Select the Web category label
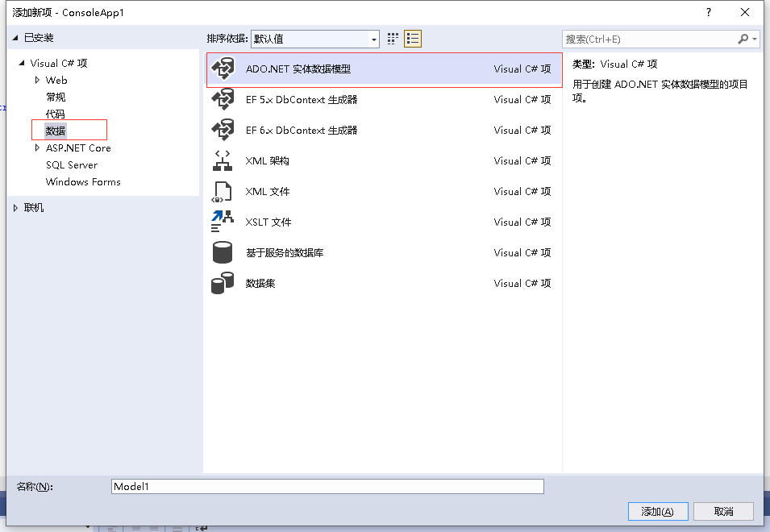The height and width of the screenshot is (532, 770). pyautogui.click(x=56, y=80)
